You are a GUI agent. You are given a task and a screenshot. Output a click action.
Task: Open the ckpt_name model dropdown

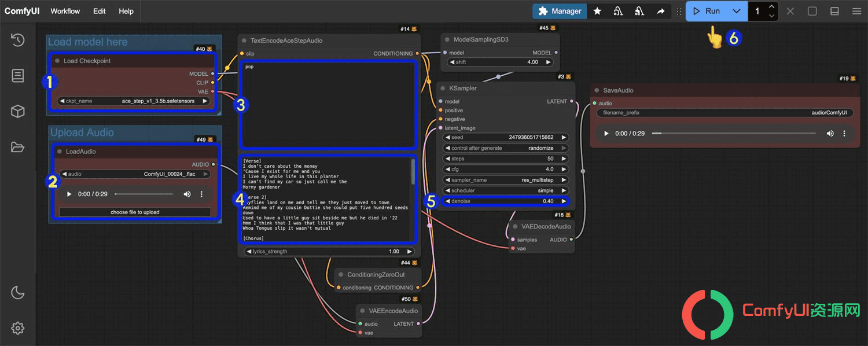(134, 101)
